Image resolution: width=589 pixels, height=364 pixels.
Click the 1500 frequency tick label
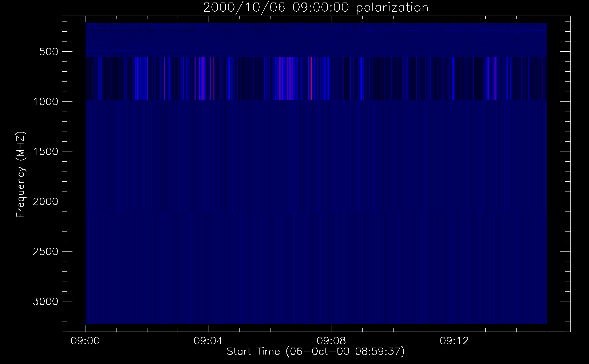tap(46, 151)
